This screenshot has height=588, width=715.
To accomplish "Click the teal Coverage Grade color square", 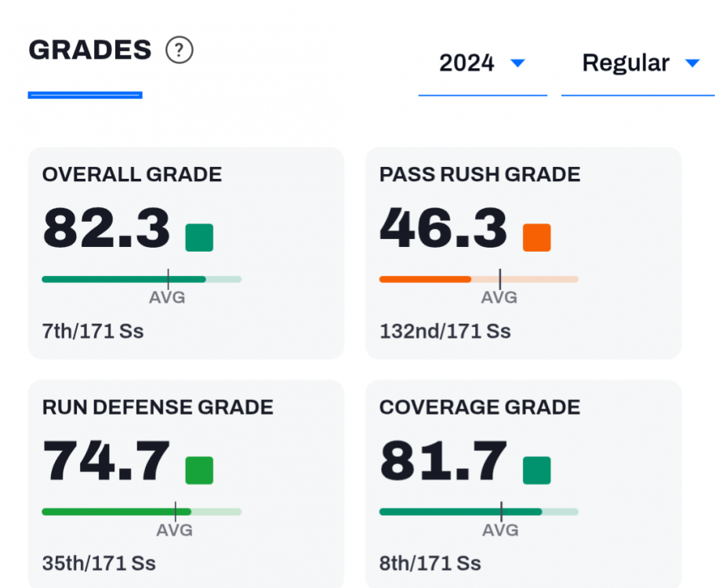I will [x=536, y=470].
